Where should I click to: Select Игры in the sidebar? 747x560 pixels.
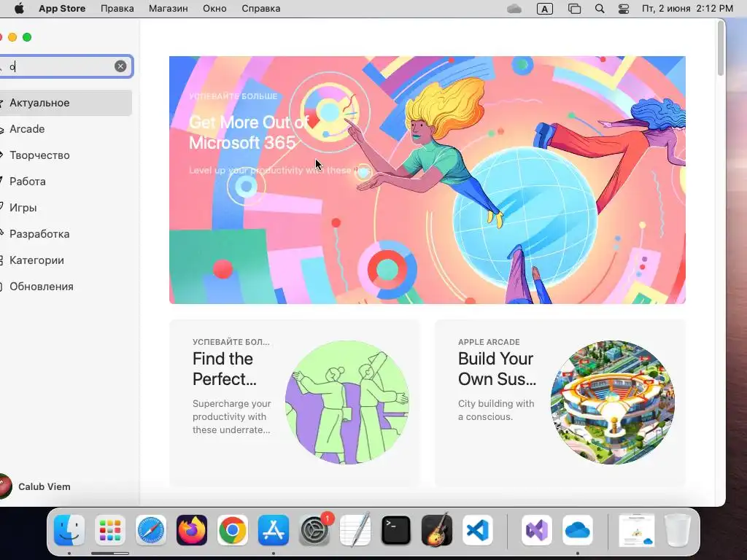click(x=66, y=208)
